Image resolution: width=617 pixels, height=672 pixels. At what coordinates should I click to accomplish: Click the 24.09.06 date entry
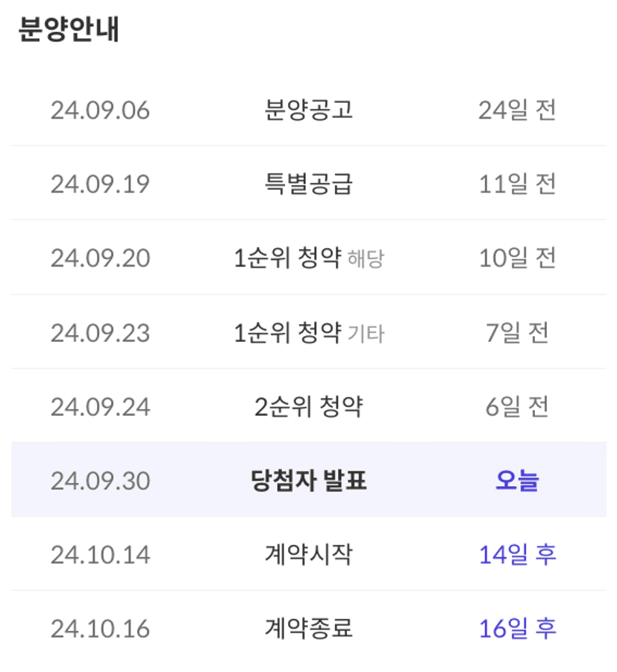click(100, 111)
